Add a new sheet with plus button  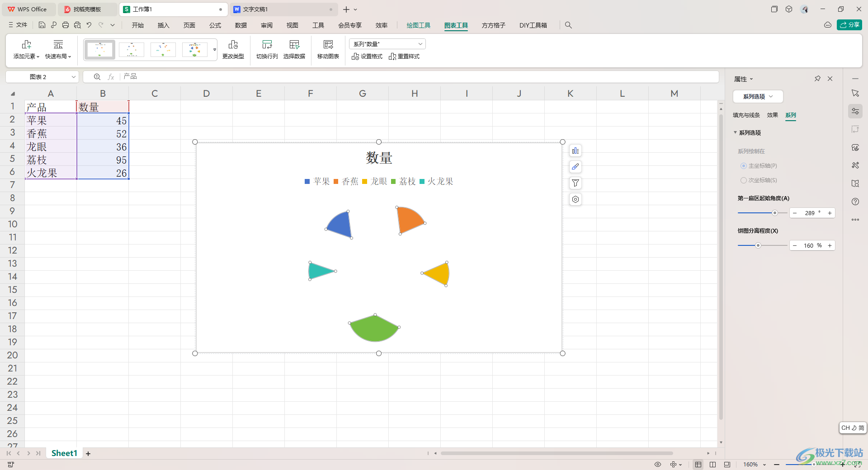(88, 453)
